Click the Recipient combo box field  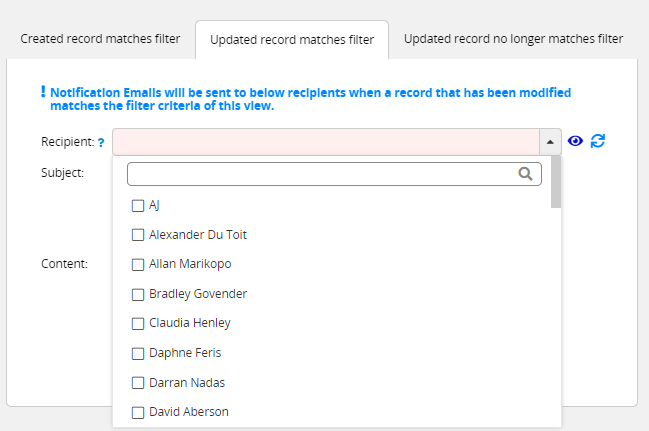[x=326, y=142]
